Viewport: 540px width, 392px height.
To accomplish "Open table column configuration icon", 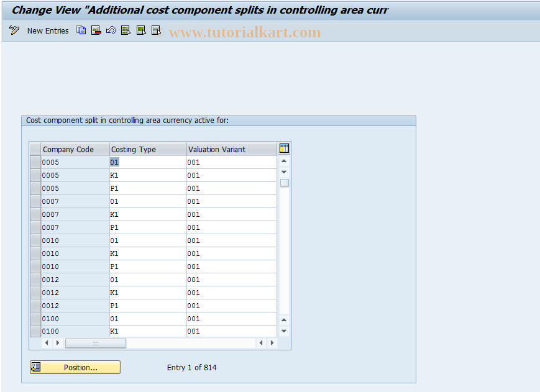I will [284, 148].
